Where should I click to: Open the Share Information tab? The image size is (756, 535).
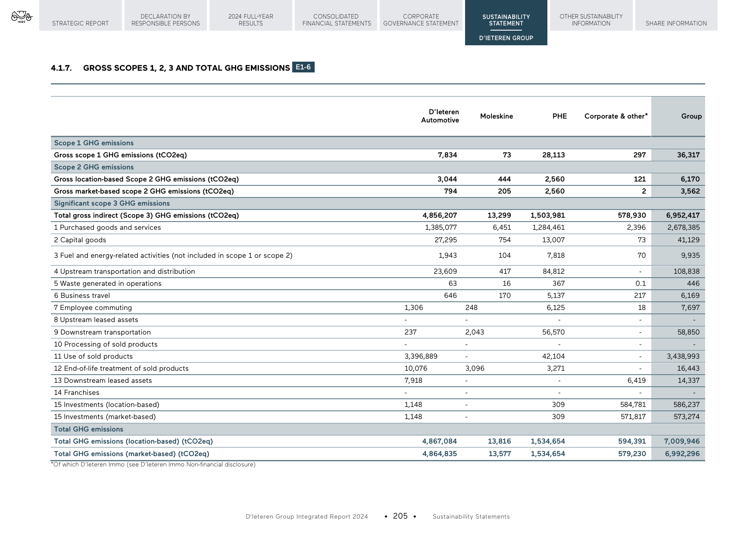point(676,16)
